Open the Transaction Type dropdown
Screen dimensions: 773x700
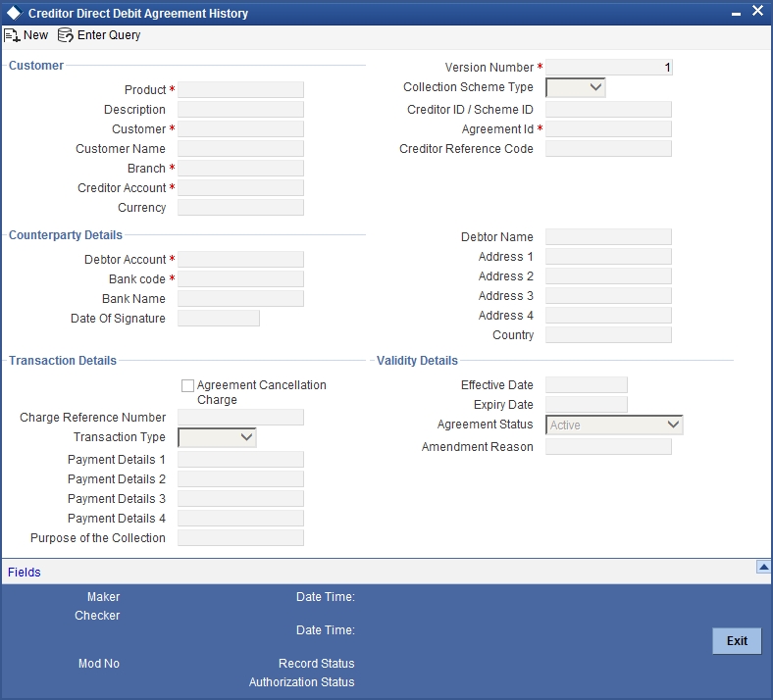[217, 437]
